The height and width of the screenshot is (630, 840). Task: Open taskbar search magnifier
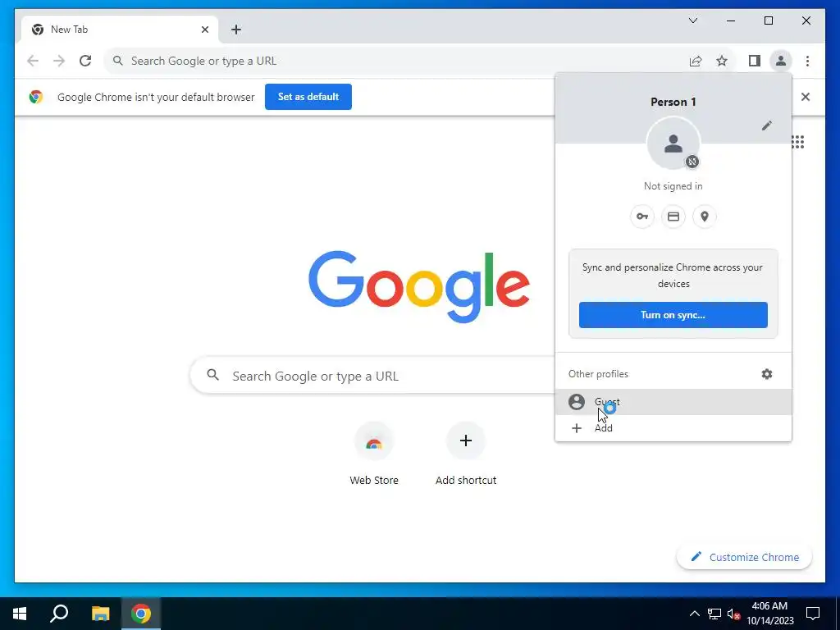pos(59,614)
